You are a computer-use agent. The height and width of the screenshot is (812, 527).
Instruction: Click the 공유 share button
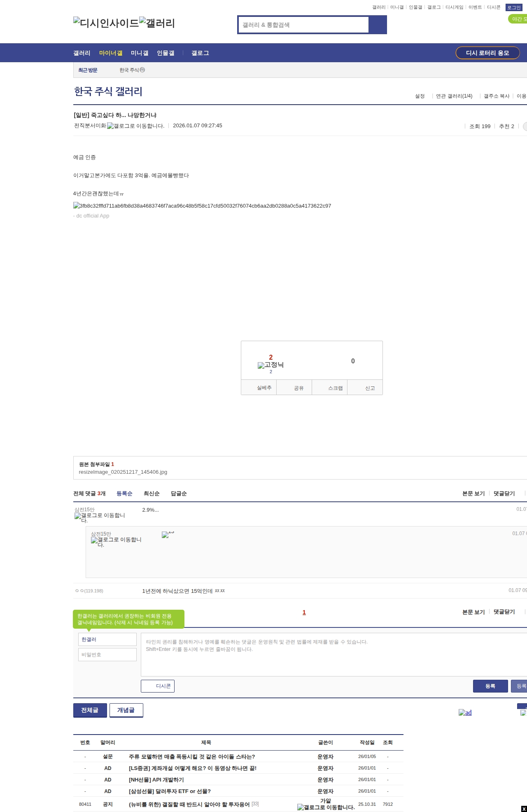294,388
